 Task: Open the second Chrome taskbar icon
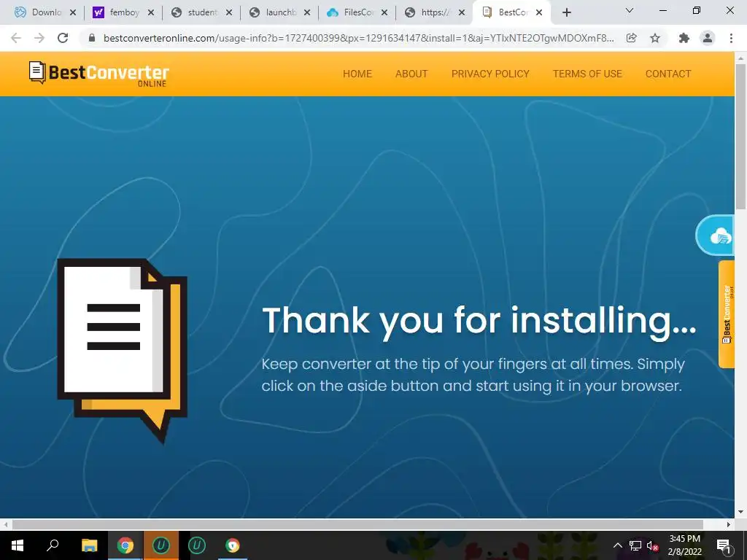click(x=233, y=545)
